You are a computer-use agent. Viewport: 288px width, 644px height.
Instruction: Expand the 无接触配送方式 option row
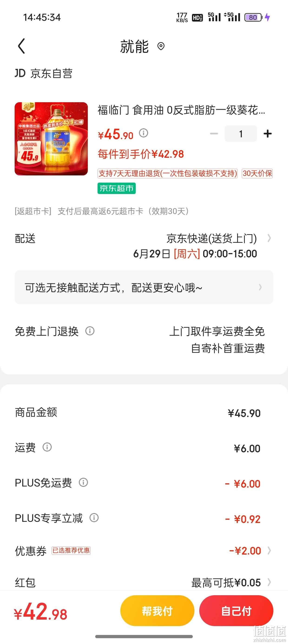click(144, 287)
